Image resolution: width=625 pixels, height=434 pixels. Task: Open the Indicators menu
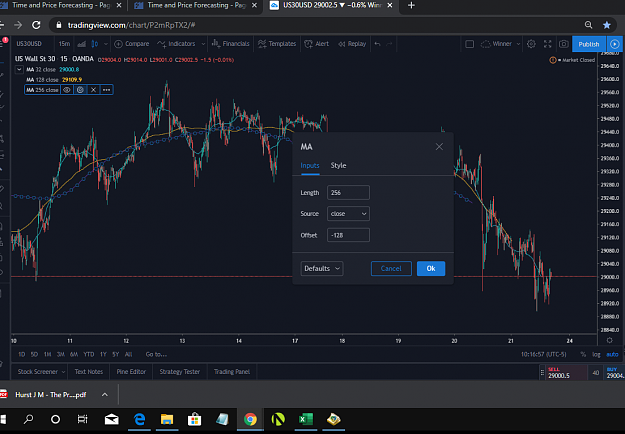[x=176, y=44]
